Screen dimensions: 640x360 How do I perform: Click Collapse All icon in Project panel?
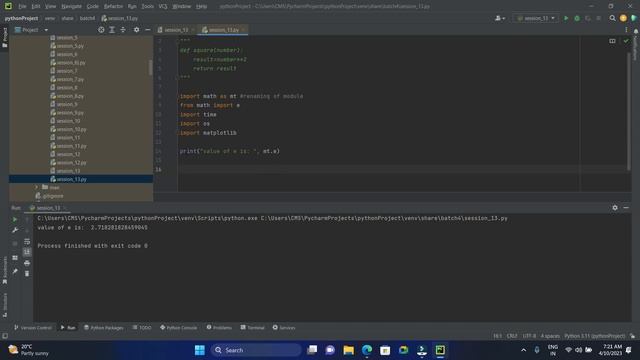[123, 30]
